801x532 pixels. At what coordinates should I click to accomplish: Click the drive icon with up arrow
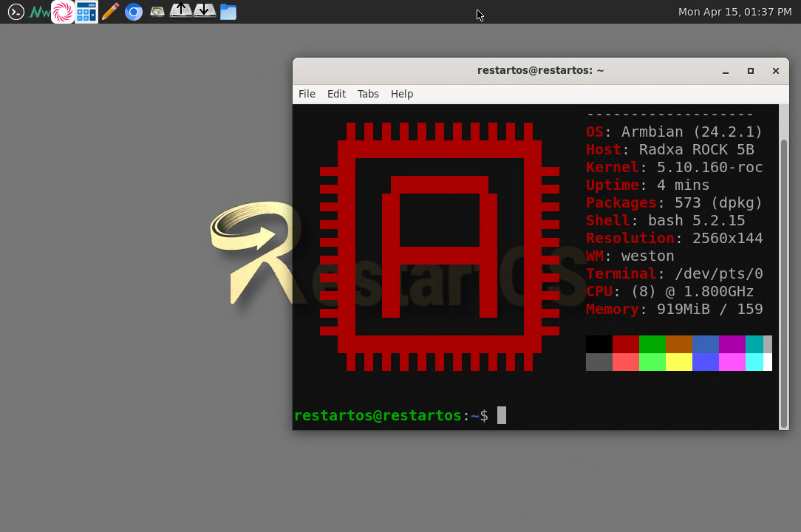(180, 11)
